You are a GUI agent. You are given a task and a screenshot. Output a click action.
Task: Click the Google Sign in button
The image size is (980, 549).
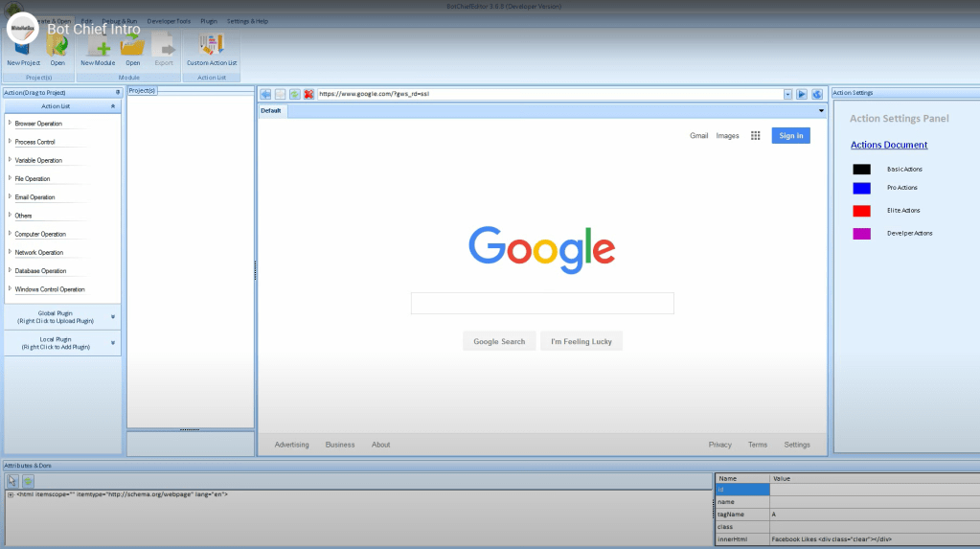(x=790, y=136)
